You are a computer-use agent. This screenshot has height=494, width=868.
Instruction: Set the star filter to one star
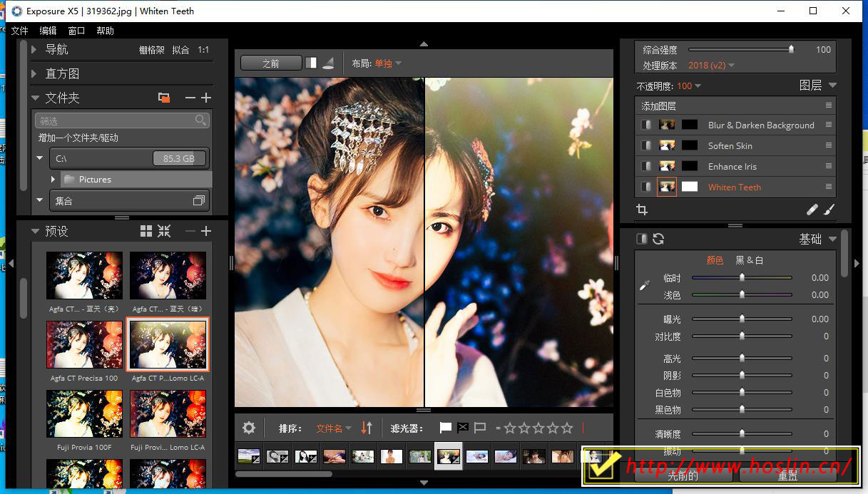point(510,428)
